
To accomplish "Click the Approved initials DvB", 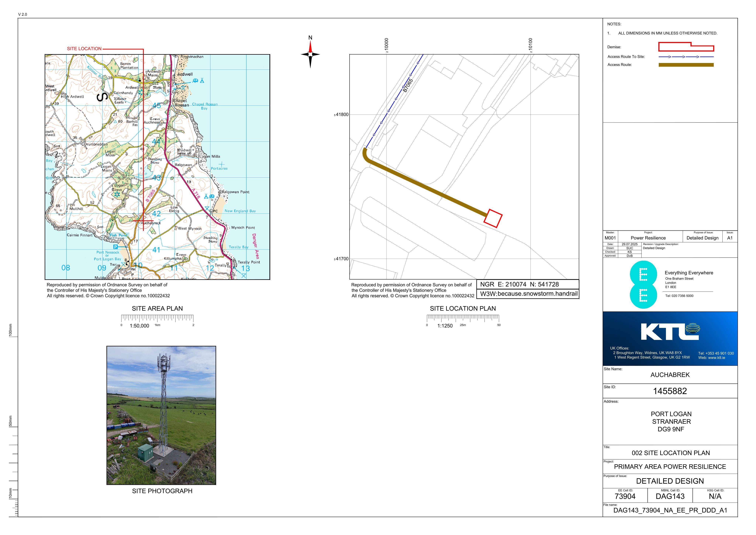I will click(630, 256).
